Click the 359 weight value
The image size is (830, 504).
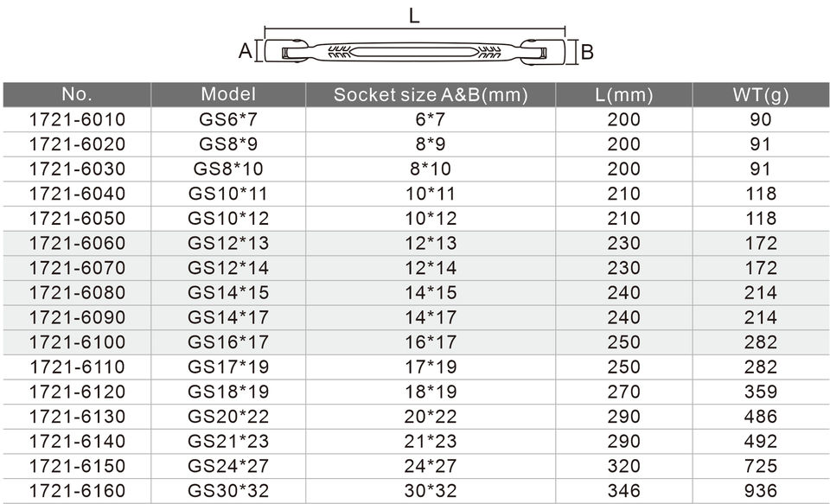(761, 392)
